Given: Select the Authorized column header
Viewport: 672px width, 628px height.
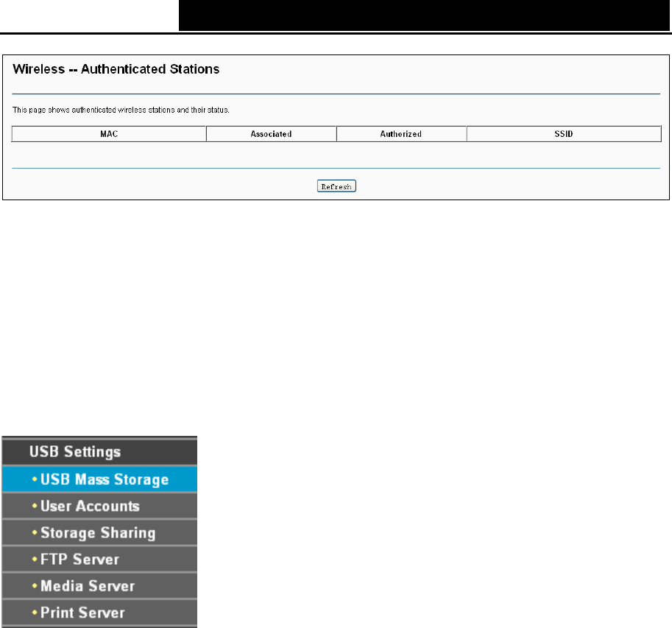Looking at the screenshot, I should pos(401,134).
